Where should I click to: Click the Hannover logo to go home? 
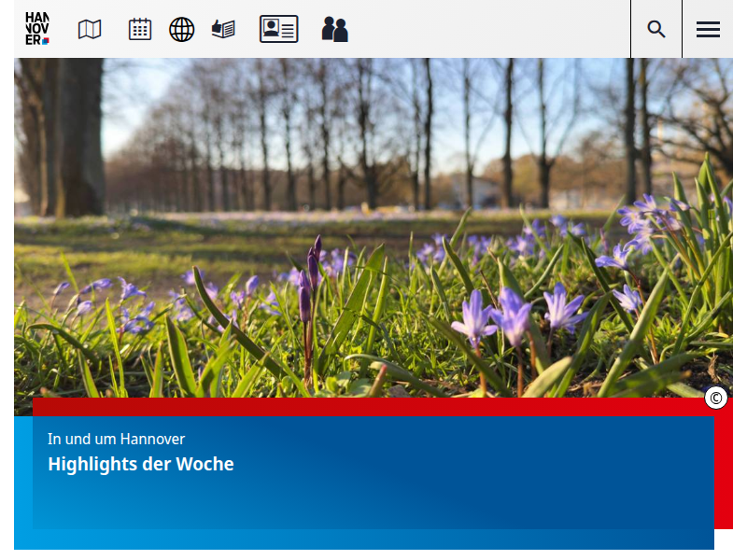coord(37,29)
